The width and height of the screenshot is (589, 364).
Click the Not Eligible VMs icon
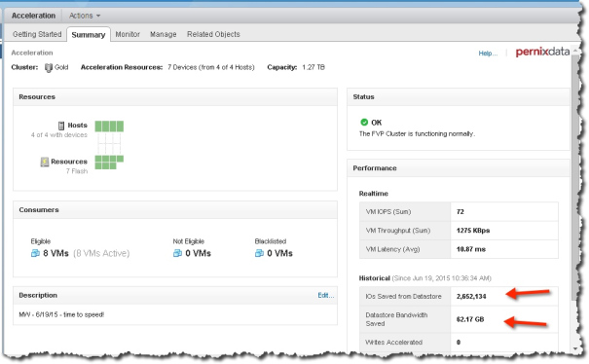tap(177, 254)
